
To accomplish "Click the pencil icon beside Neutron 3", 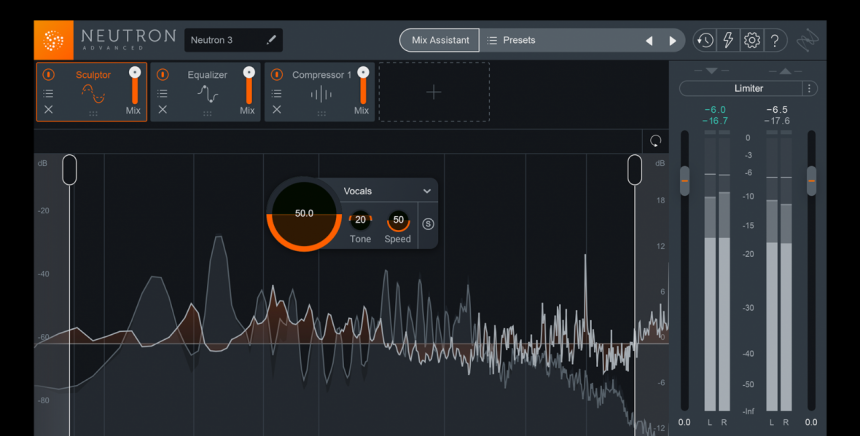I will pos(271,40).
